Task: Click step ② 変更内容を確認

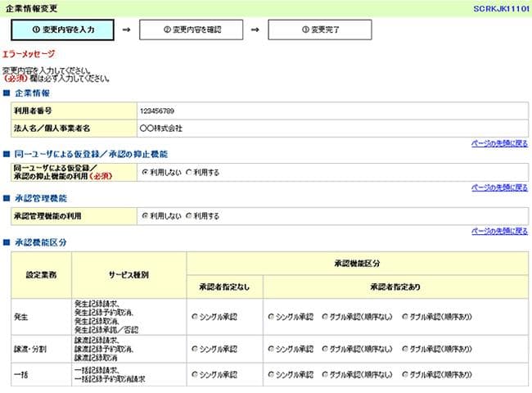Action: (192, 29)
